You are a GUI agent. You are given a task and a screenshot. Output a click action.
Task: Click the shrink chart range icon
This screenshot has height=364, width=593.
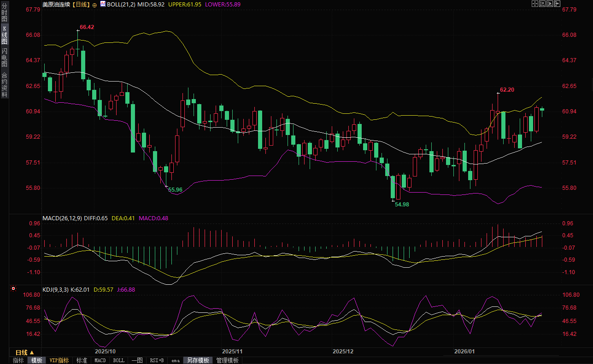coord(542,4)
